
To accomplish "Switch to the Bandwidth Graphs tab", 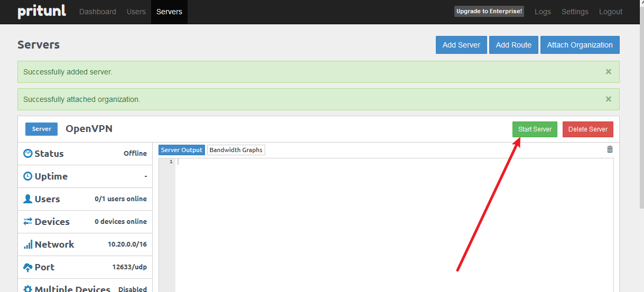I will coord(236,150).
